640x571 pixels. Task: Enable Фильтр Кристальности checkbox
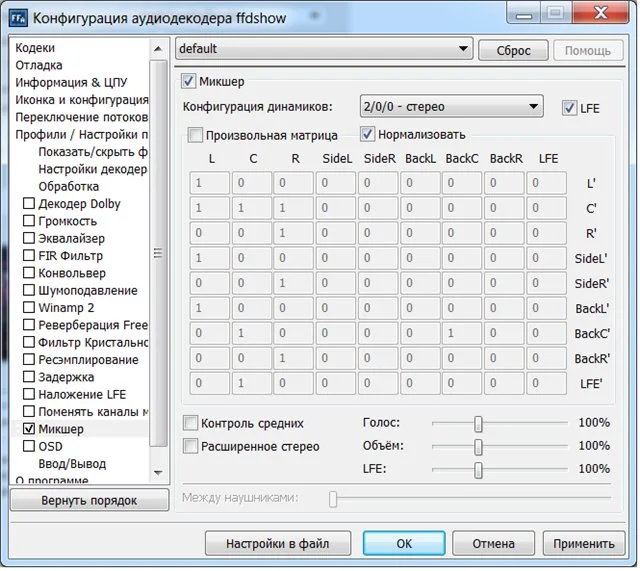click(29, 342)
